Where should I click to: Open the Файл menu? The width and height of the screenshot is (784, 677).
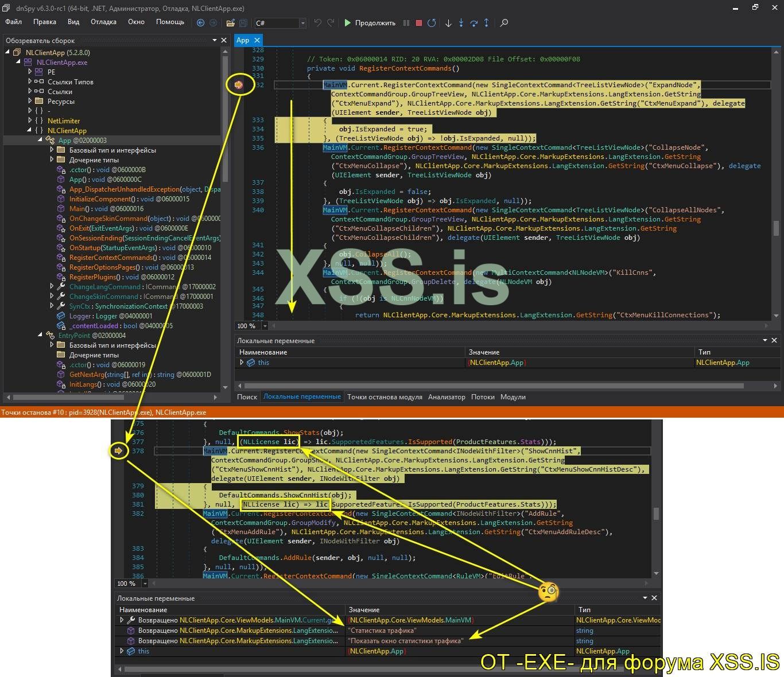coord(13,22)
